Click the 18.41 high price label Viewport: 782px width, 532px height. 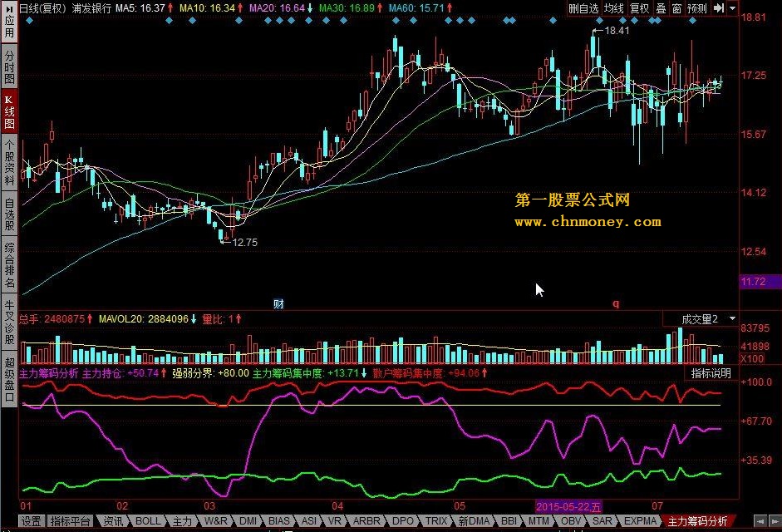click(x=617, y=31)
